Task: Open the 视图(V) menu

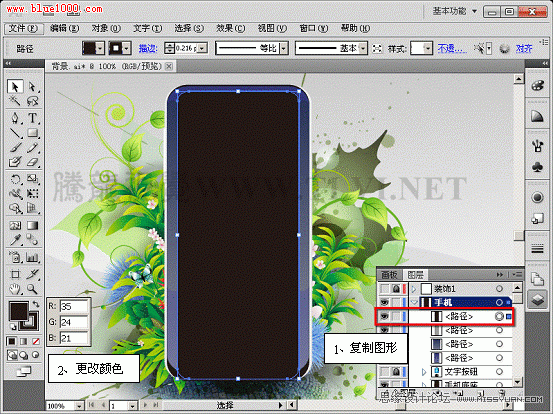Action: [272, 29]
